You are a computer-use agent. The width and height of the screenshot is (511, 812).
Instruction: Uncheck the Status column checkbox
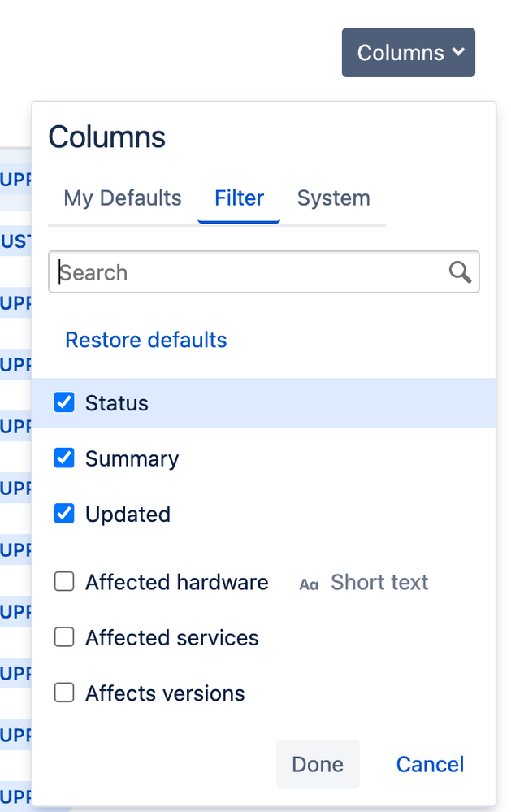64,402
